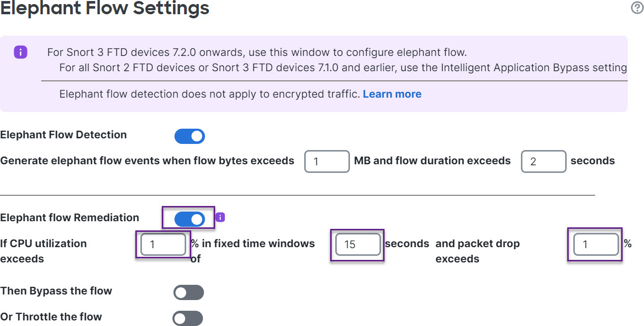Image resolution: width=644 pixels, height=326 pixels.
Task: Click info icon beside the Remediation toggle
Action: [x=220, y=218]
